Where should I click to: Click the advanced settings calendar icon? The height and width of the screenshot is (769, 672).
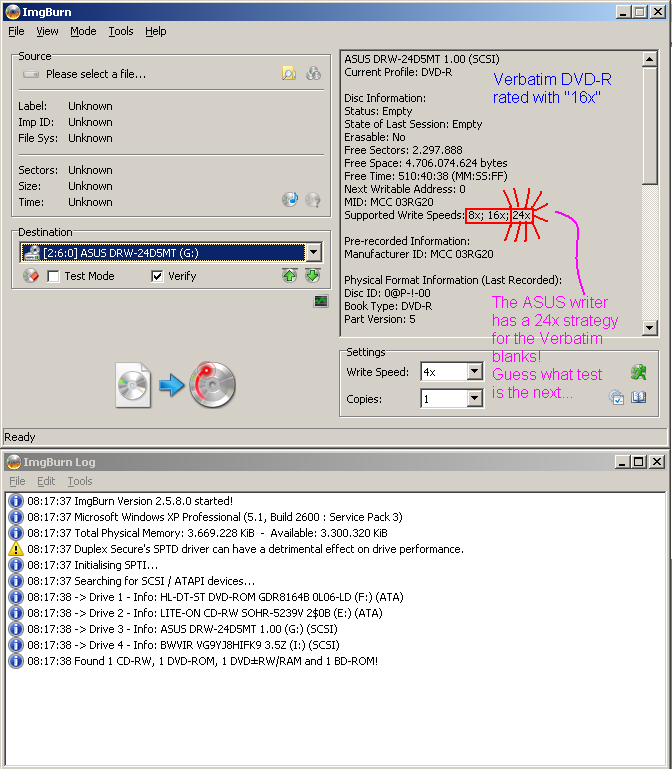(x=616, y=397)
